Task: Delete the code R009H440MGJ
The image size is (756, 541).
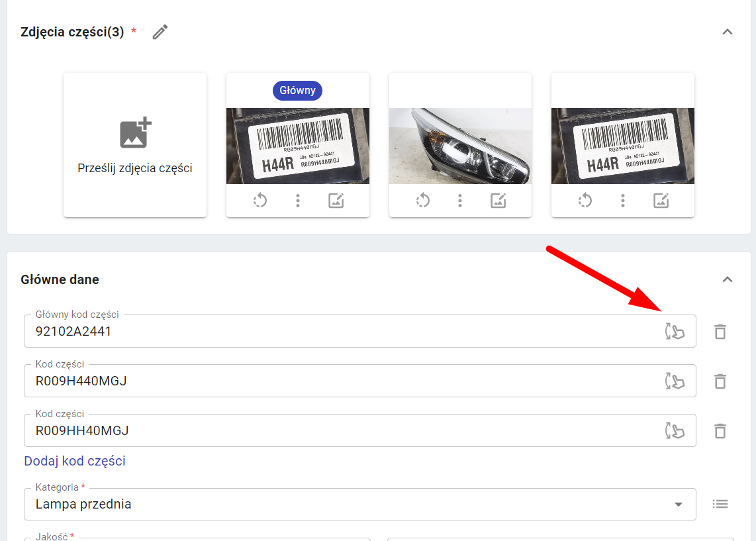Action: pyautogui.click(x=720, y=381)
